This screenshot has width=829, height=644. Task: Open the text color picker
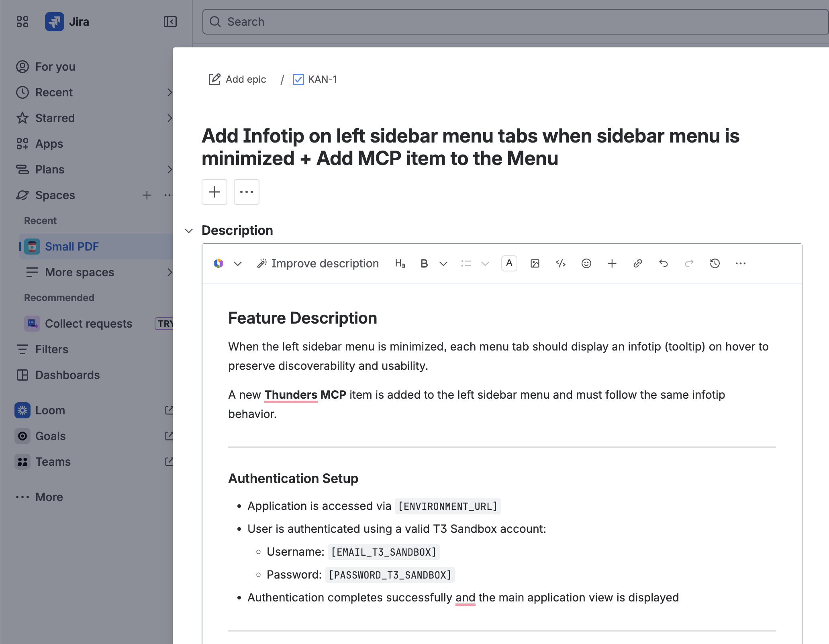pyautogui.click(x=509, y=263)
